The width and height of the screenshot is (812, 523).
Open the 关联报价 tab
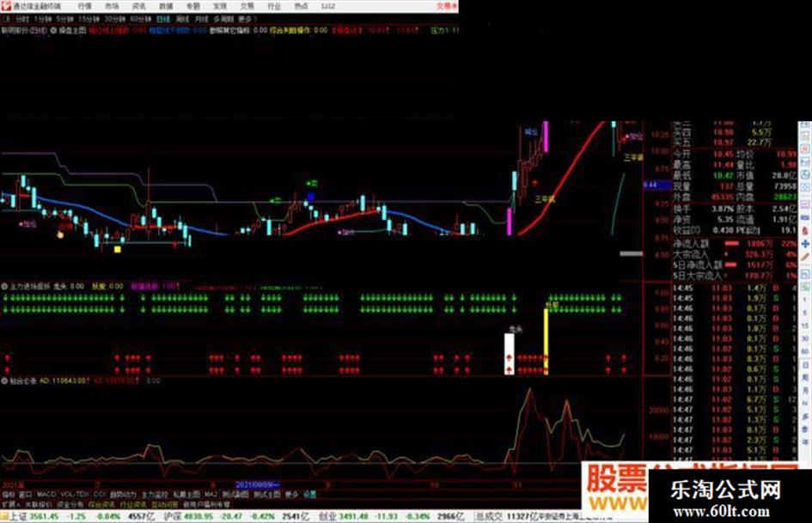tap(39, 504)
